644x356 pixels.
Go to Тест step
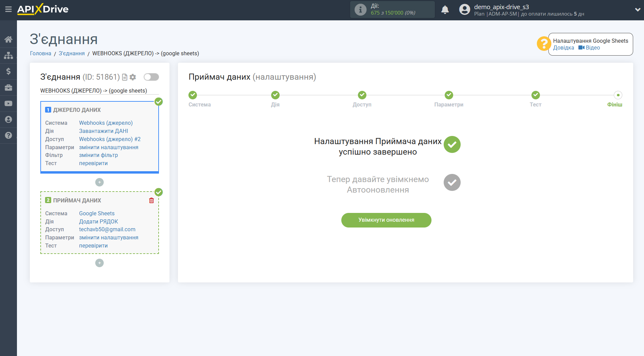[536, 95]
